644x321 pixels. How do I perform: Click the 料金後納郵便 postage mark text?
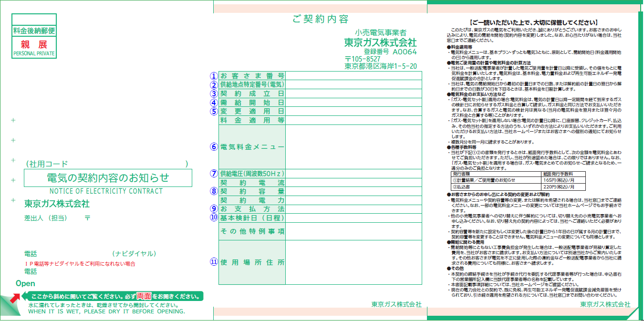click(34, 31)
